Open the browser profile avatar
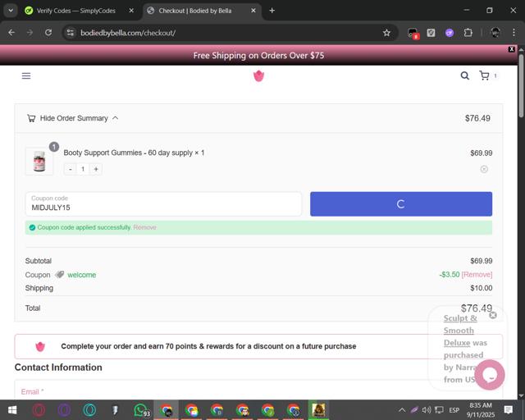This screenshot has height=420, width=525. pos(495,33)
